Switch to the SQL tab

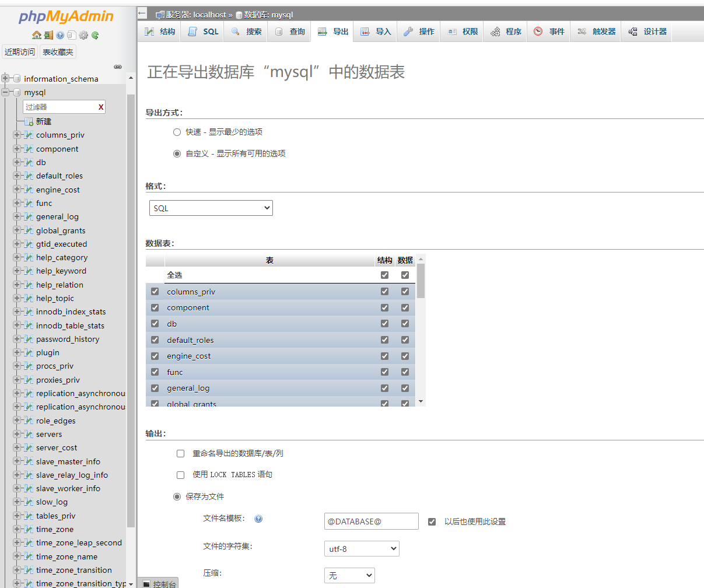click(204, 32)
